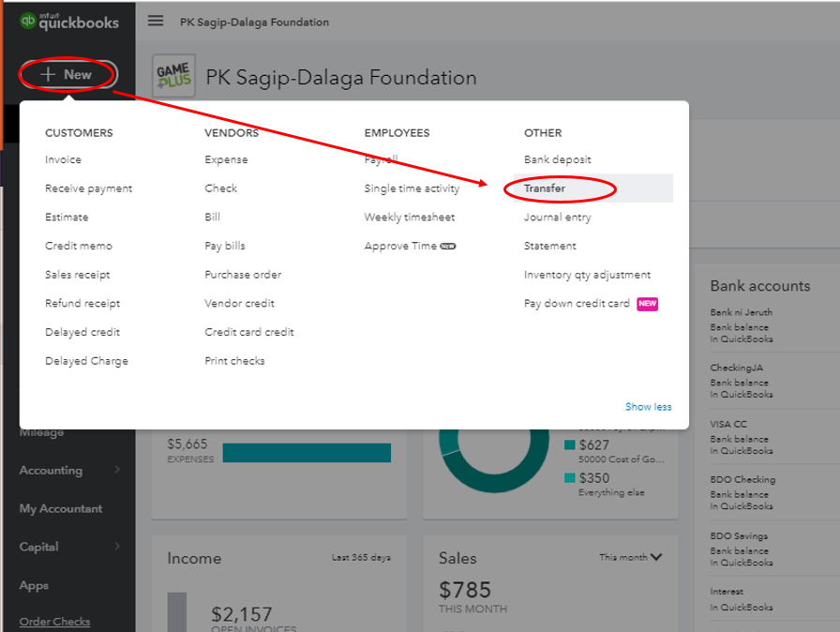Viewport: 840px width, 632px height.
Task: Select Invoice under Customers
Action: click(63, 159)
